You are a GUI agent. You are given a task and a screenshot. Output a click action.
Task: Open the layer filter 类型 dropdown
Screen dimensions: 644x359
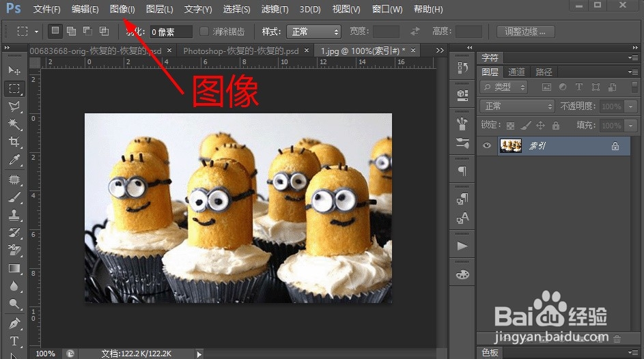pyautogui.click(x=503, y=87)
